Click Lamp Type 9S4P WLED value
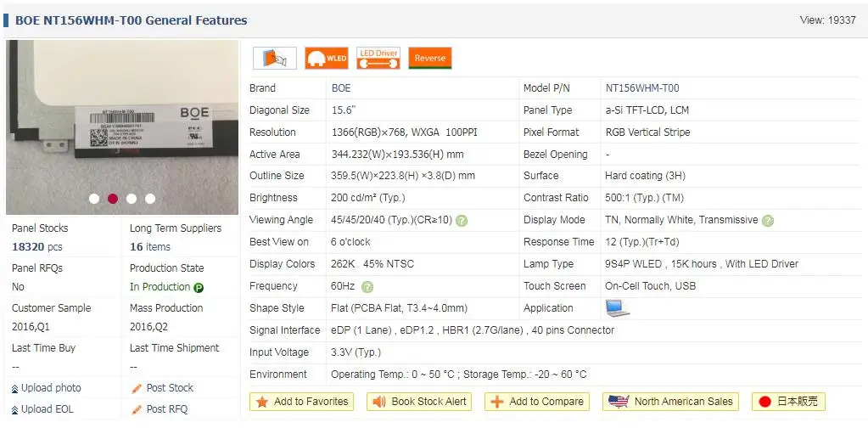868x428 pixels. tap(702, 264)
